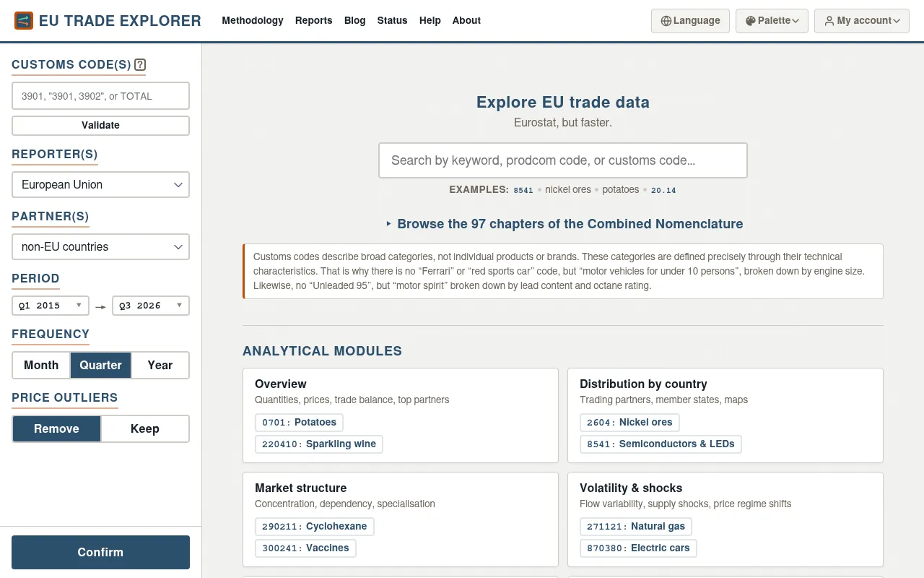The width and height of the screenshot is (924, 578).
Task: Expand Browse the 97 chapters disclosure
Action: point(563,224)
